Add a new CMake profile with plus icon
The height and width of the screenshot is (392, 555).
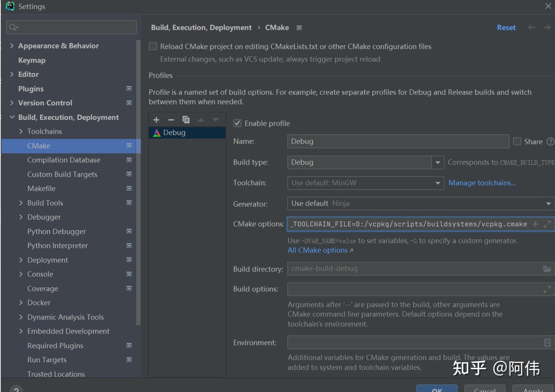[x=156, y=120]
